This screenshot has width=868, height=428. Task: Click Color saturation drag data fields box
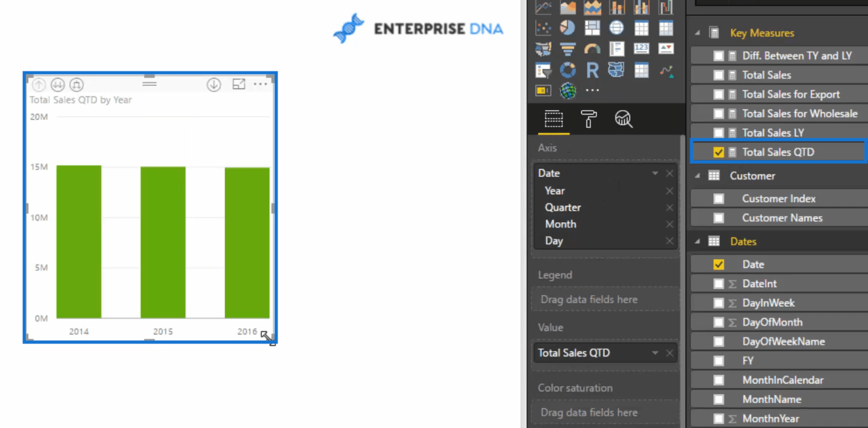(606, 412)
